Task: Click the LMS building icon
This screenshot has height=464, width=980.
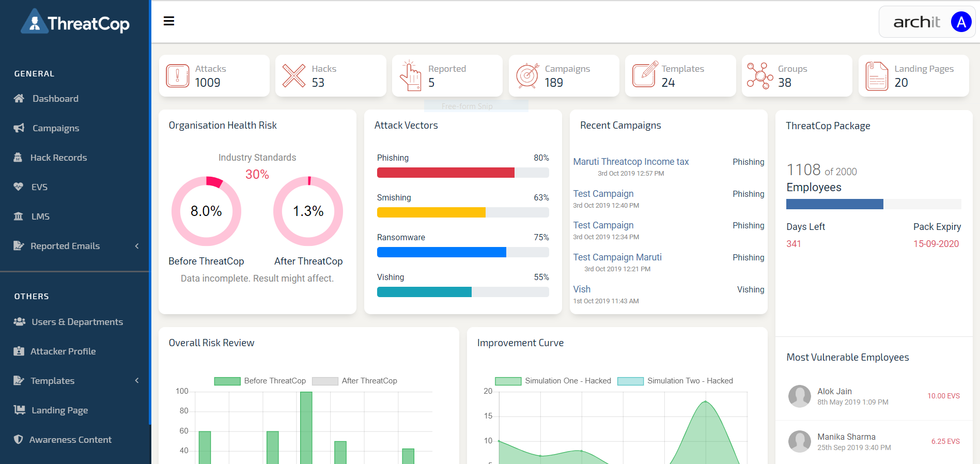Action: pyautogui.click(x=19, y=216)
